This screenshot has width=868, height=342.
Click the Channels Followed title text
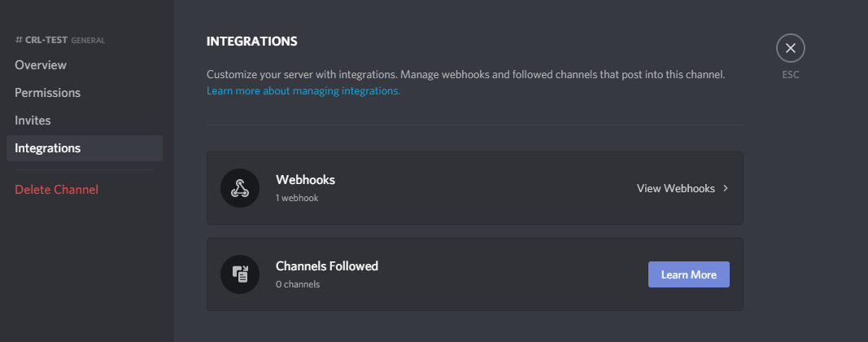point(326,266)
